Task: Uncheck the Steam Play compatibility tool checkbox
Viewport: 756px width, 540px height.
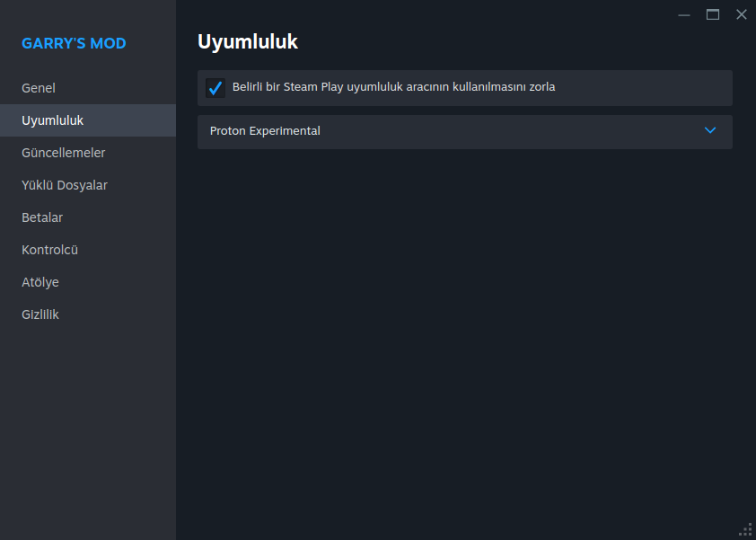Action: (215, 88)
